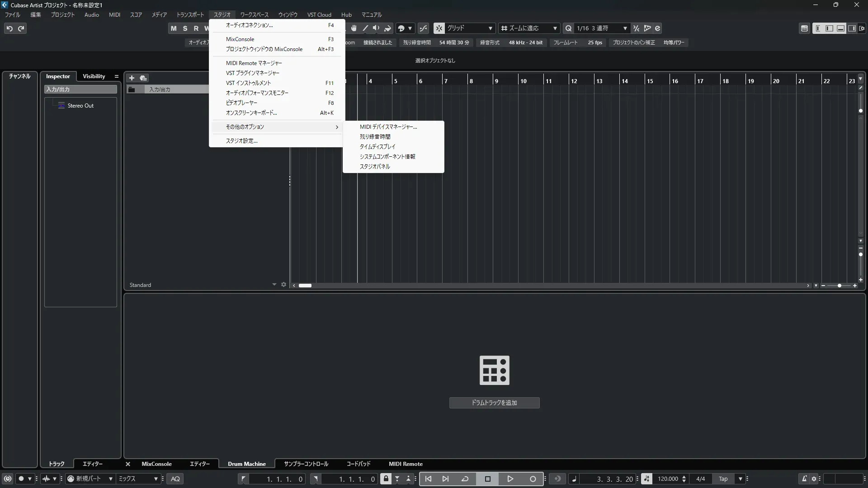Image resolution: width=868 pixels, height=488 pixels.
Task: Click the Stop button in transport
Action: [x=487, y=479]
